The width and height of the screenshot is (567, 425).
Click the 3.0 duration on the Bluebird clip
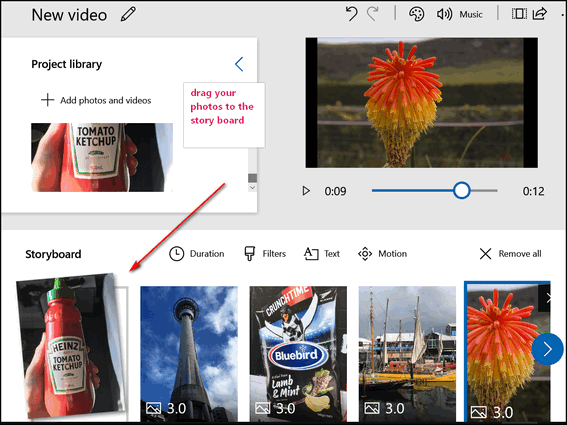tap(286, 408)
